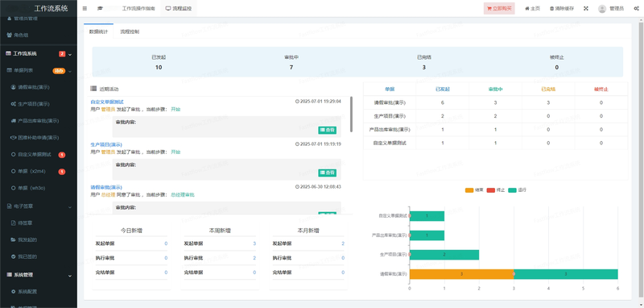Toggle the sidebar with the hamburger icon

coord(85,8)
